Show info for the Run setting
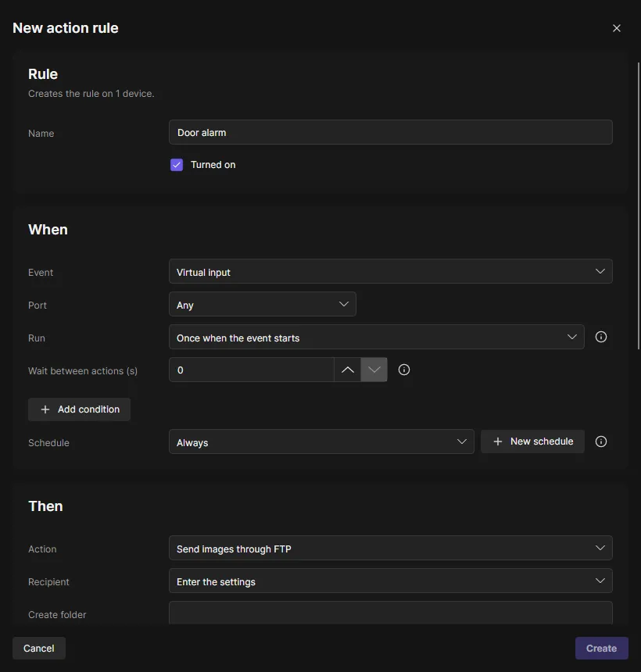Image resolution: width=641 pixels, height=672 pixels. pyautogui.click(x=600, y=338)
